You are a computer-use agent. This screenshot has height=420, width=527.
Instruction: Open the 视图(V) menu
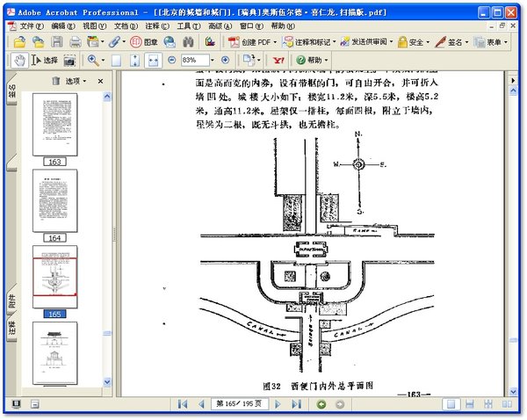(95, 26)
